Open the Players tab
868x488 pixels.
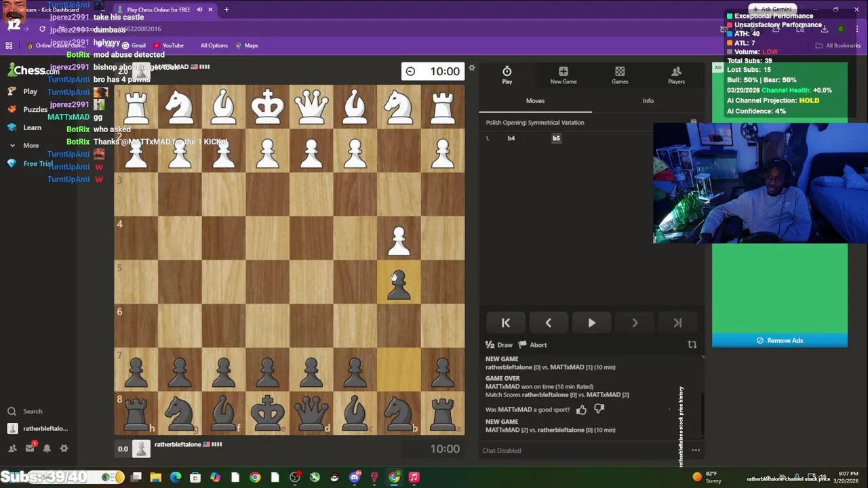coord(676,75)
